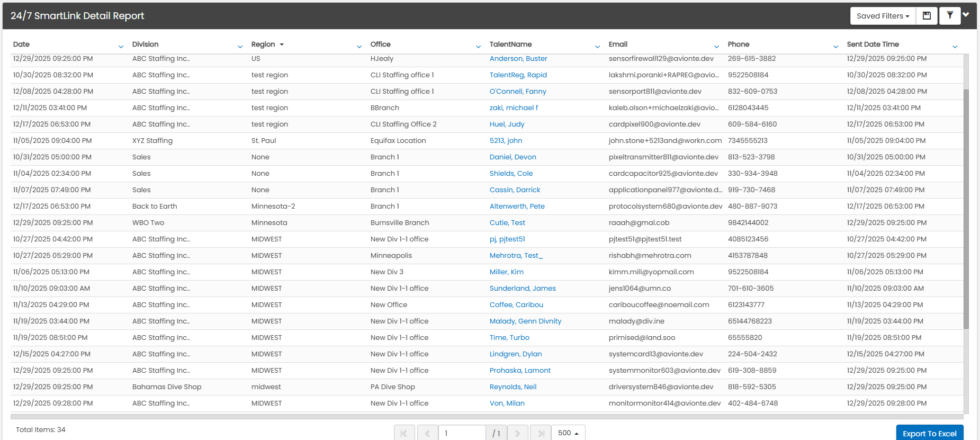Sort by the Date column header

(21, 44)
